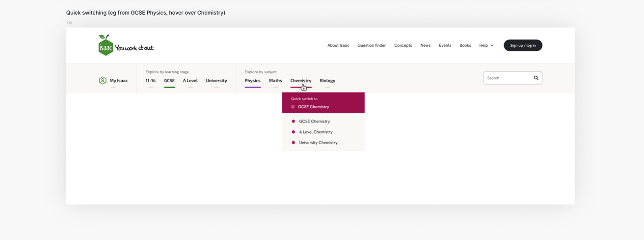Viewport: 644px width, 240px height.
Task: Click the 'Explore by subject' label
Action: pyautogui.click(x=260, y=72)
